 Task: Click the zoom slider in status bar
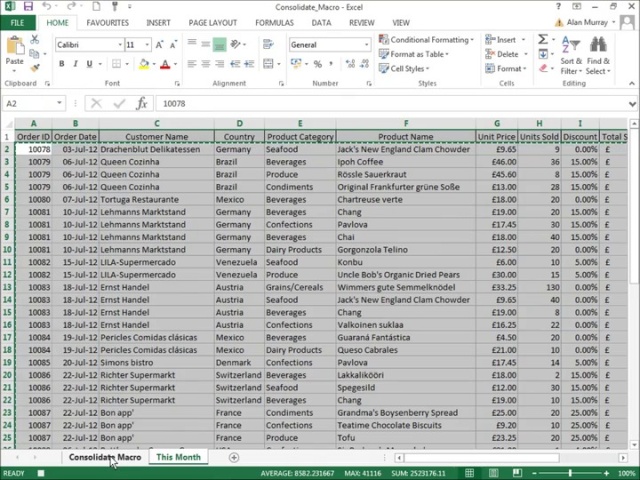[x=570, y=473]
